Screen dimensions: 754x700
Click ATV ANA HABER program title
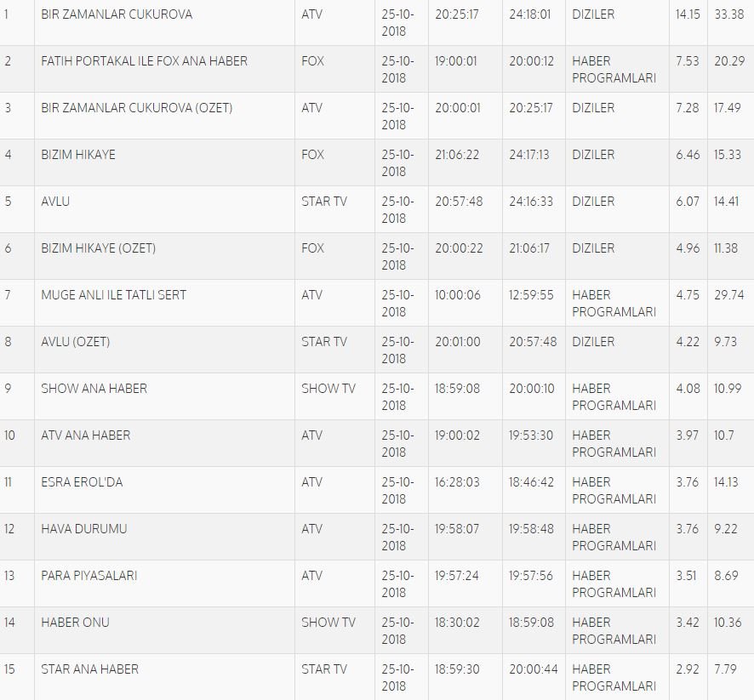(86, 435)
